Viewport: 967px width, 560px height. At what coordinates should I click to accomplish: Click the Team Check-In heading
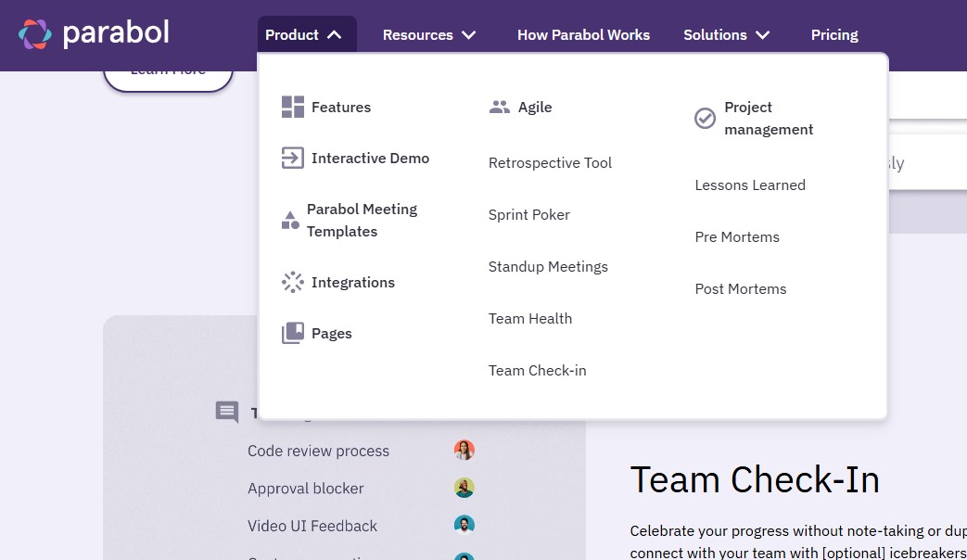755,480
